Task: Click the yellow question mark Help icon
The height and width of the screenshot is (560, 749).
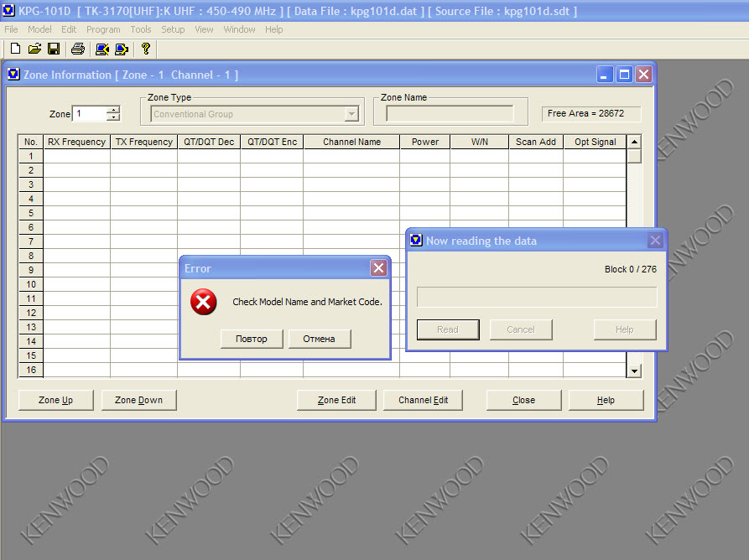Action: click(146, 49)
